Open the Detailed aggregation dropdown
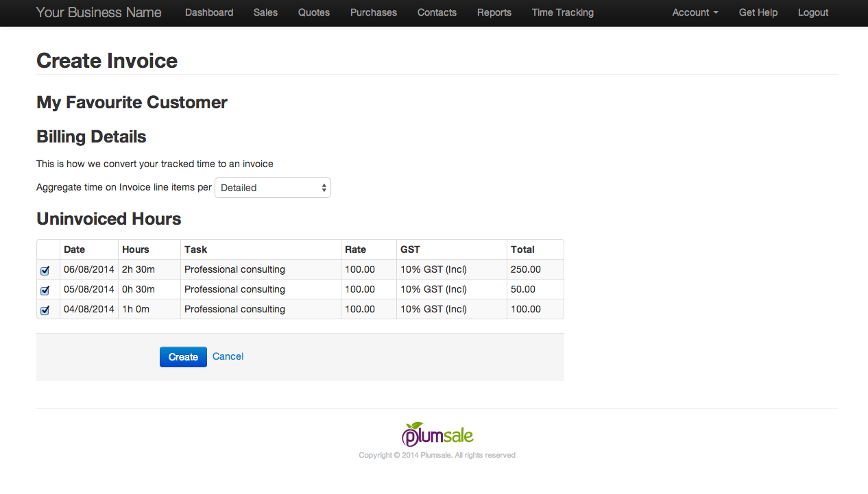868x494 pixels. [x=273, y=188]
